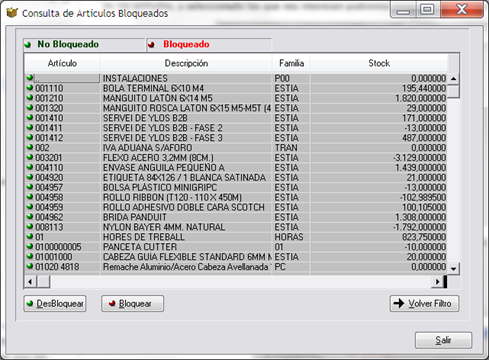This screenshot has width=489, height=360.
Task: Click green status dot of row 0100000005
Action: point(30,246)
